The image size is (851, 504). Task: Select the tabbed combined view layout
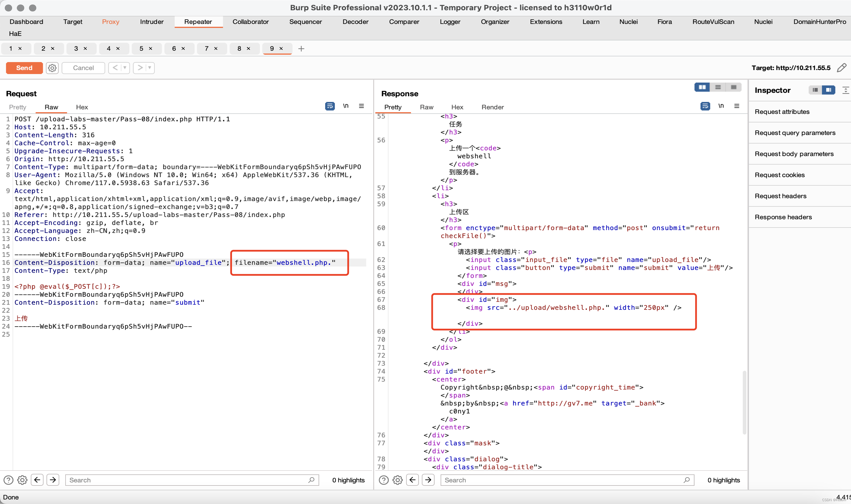733,88
